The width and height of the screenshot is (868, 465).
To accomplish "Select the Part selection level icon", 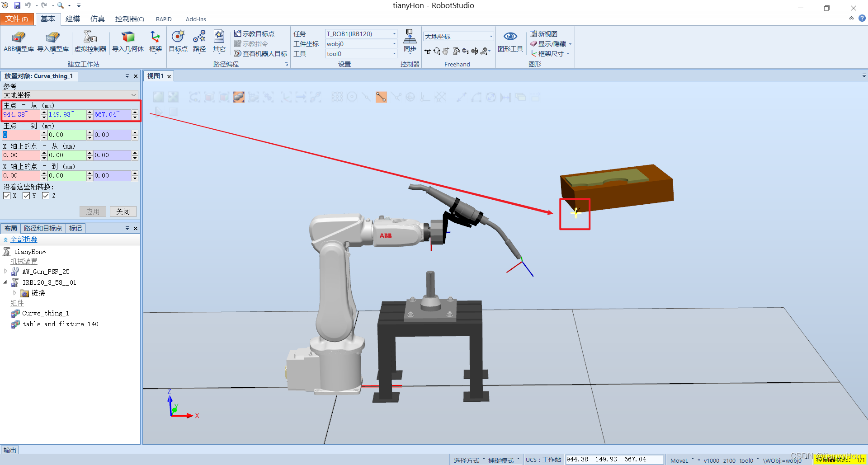I will pos(239,97).
